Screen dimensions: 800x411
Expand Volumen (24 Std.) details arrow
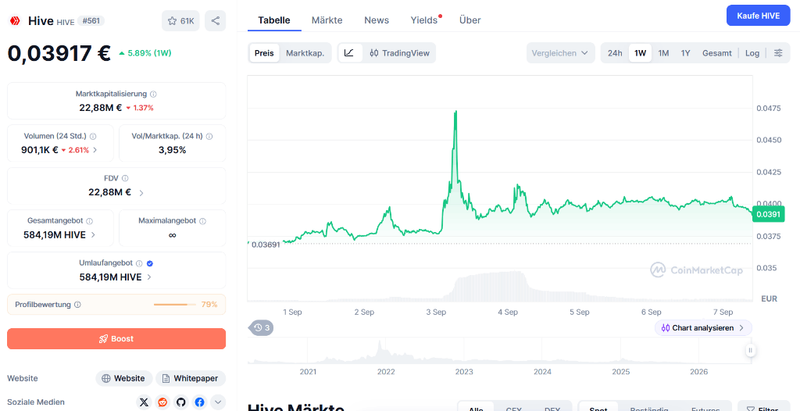coord(95,150)
